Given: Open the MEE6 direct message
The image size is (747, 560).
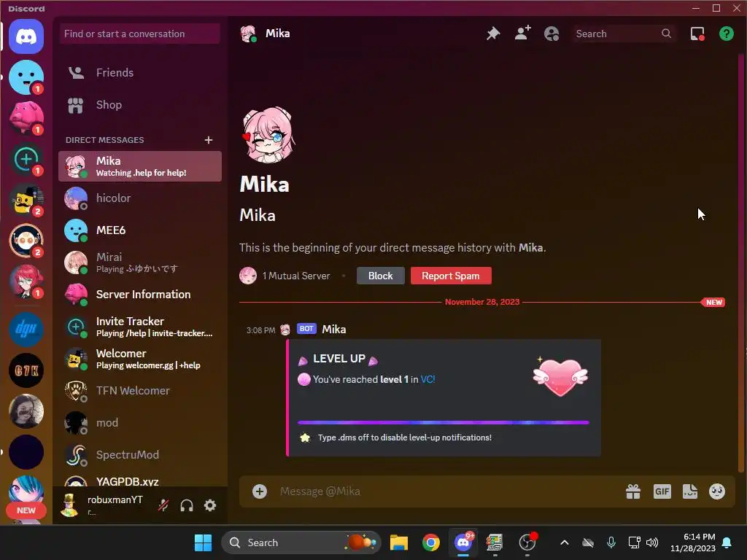Looking at the screenshot, I should tap(140, 230).
